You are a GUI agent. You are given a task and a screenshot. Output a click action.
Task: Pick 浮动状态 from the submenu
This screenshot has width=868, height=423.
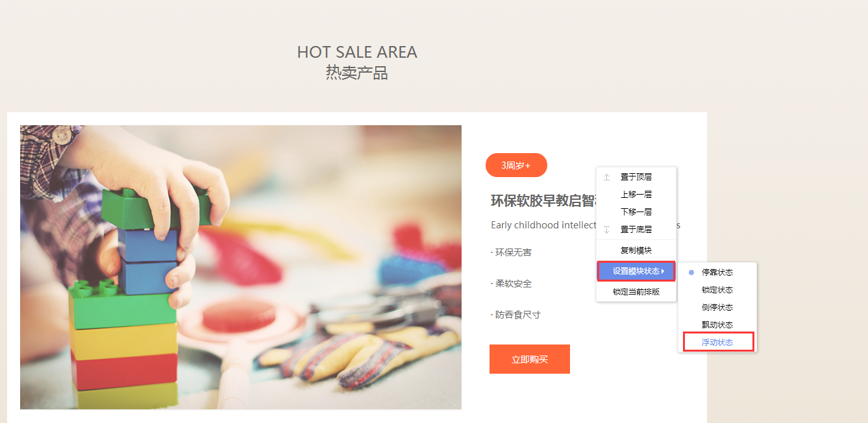(x=718, y=342)
